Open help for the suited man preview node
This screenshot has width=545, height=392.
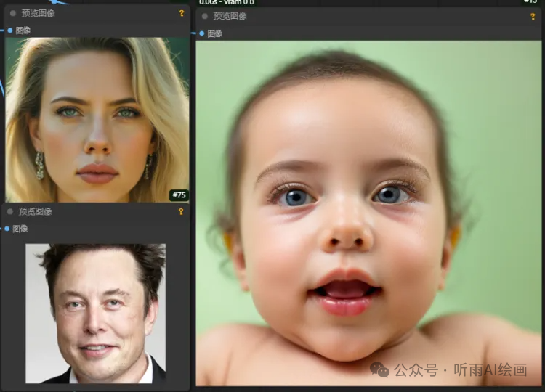[181, 211]
